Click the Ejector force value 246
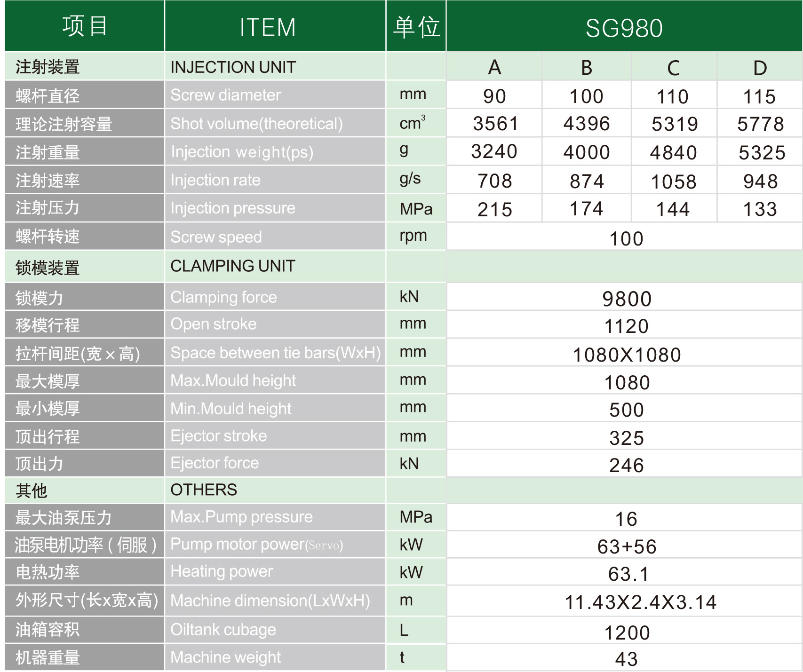Viewport: 803px width, 672px height. [626, 466]
